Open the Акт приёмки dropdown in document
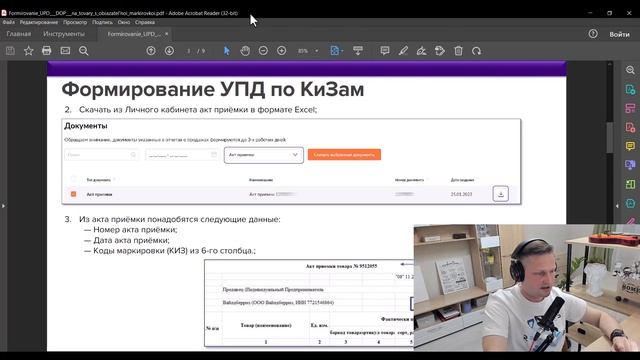The width and height of the screenshot is (640, 360). (264, 155)
